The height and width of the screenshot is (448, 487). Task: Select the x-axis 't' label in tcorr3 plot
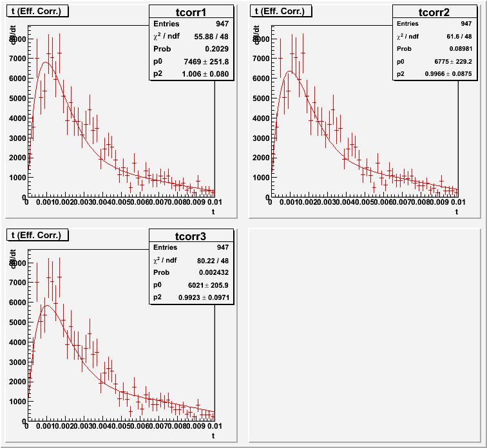tap(213, 436)
